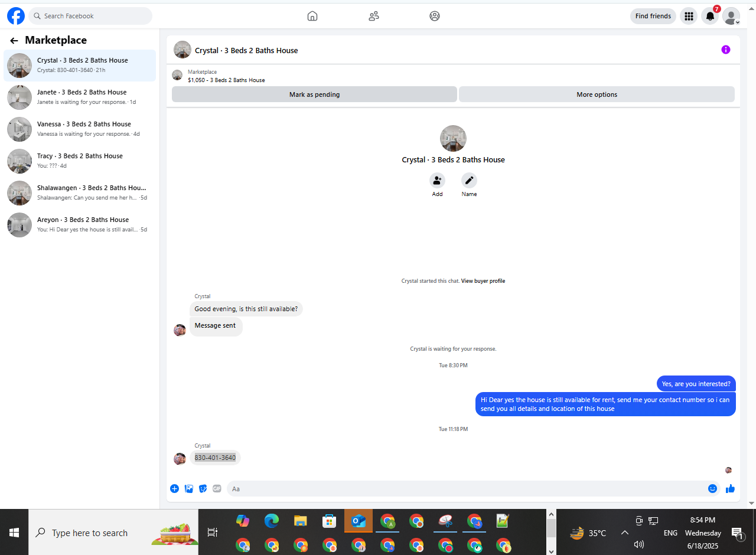Open Task View on the taskbar
The width and height of the screenshot is (756, 555).
(x=213, y=533)
